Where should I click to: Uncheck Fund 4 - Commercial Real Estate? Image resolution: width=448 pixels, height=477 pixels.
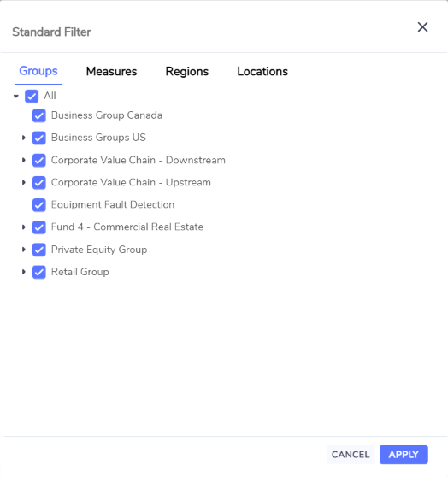coord(39,227)
